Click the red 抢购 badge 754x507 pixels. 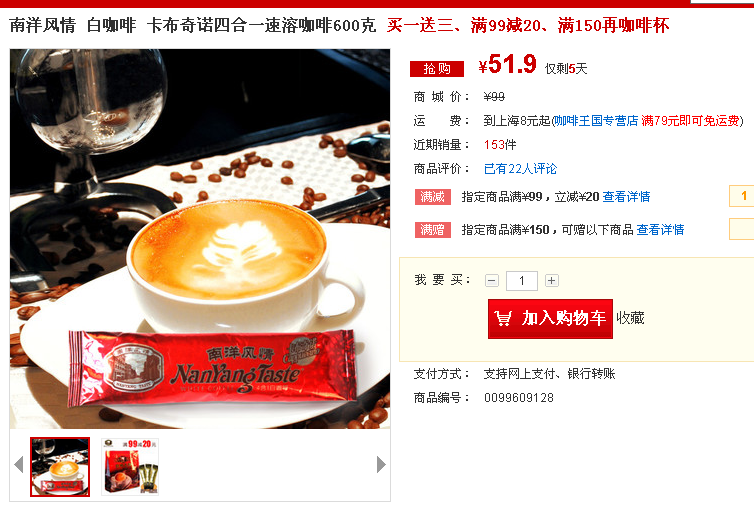coord(437,69)
